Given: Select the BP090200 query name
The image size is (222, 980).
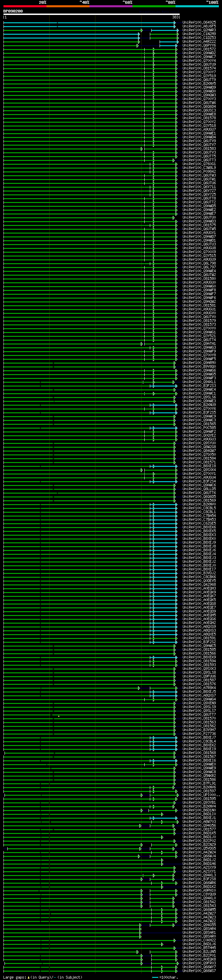Looking at the screenshot, I should [x=13, y=11].
